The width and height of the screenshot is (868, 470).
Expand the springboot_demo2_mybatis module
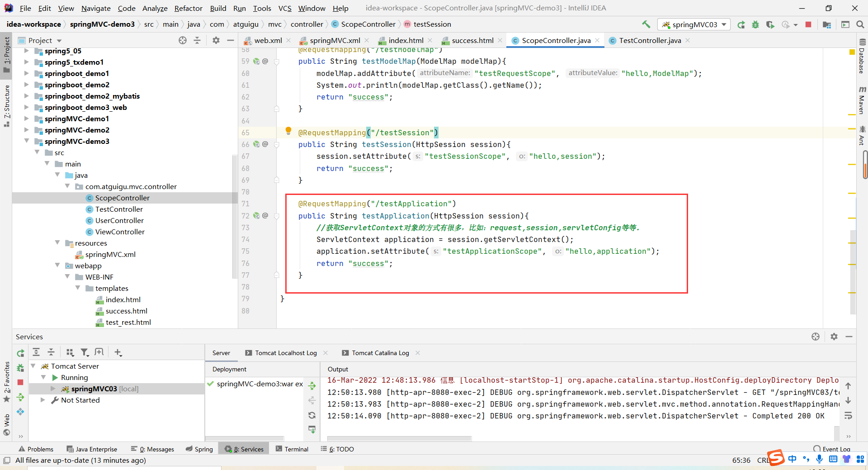27,96
